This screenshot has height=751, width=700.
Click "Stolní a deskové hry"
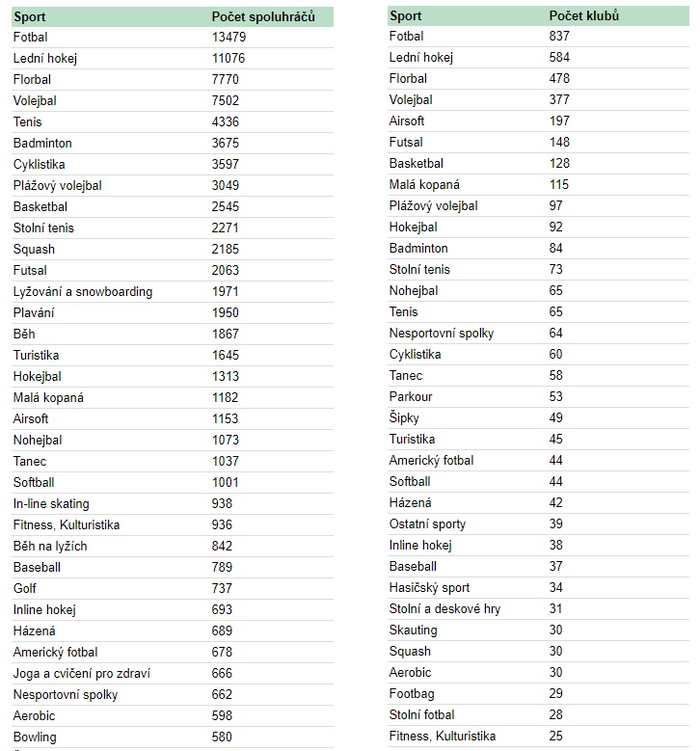[444, 608]
